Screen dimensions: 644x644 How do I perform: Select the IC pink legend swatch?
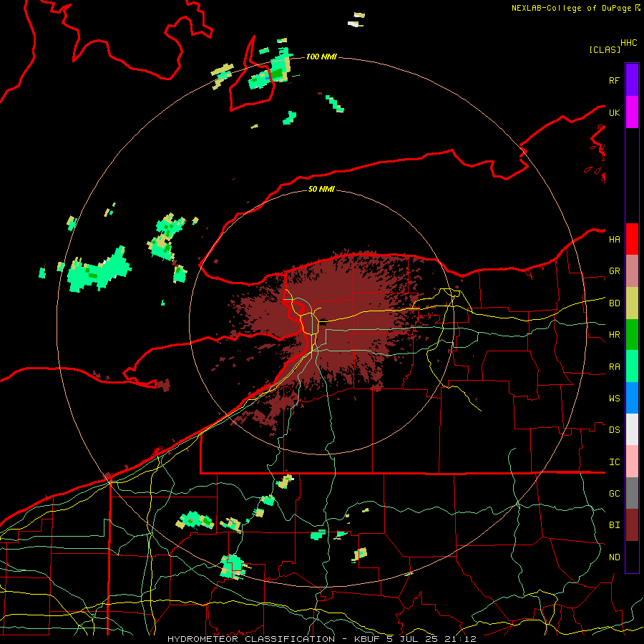click(x=632, y=462)
